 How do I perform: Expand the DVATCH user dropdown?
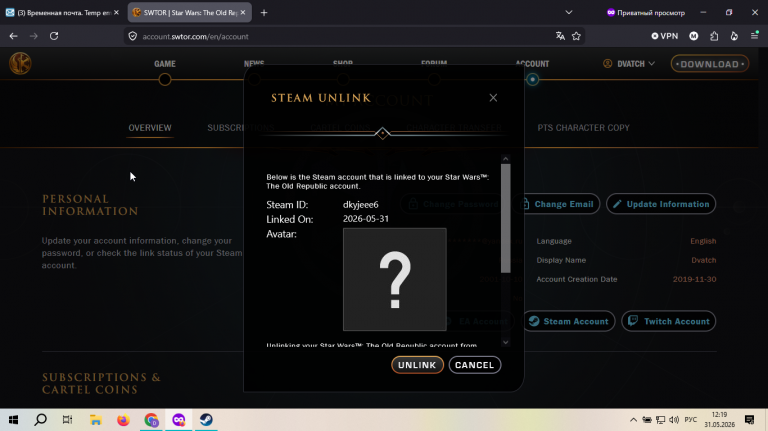click(x=629, y=64)
